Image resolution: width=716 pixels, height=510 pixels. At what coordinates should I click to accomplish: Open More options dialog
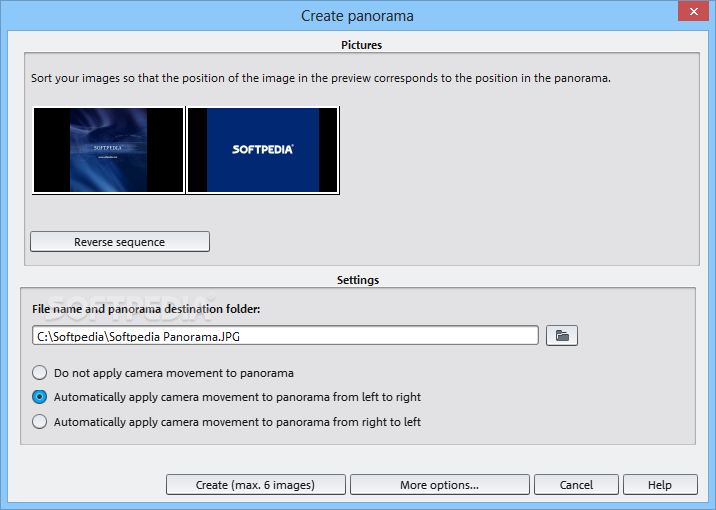440,484
